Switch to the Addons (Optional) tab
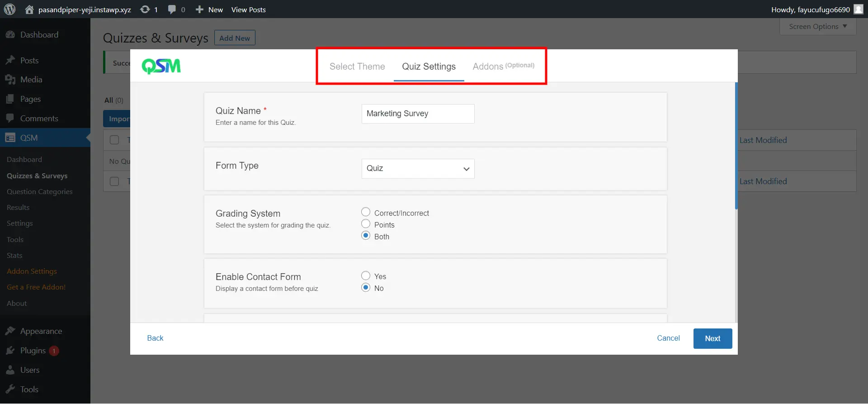The height and width of the screenshot is (404, 868). tap(503, 67)
